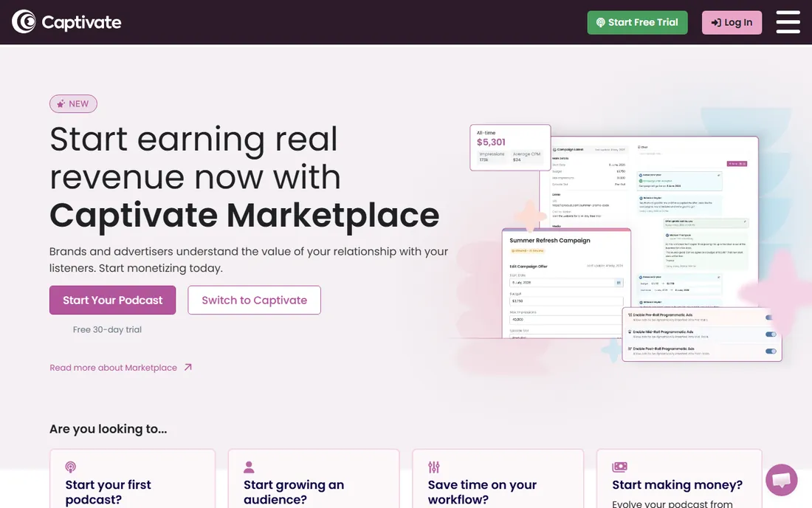Open the live chat bubble
The image size is (812, 508).
(x=782, y=479)
